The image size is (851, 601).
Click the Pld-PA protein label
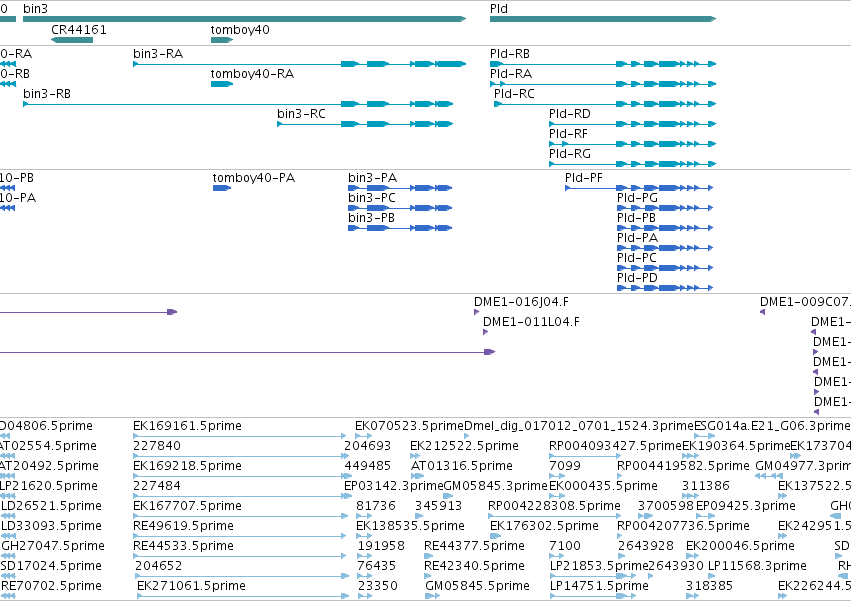pyautogui.click(x=637, y=238)
